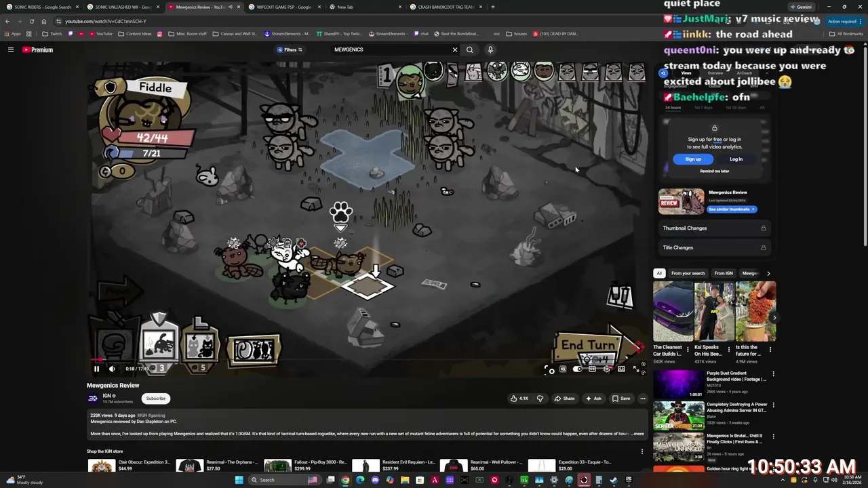Image resolution: width=868 pixels, height=488 pixels.
Task: Switch to CRASH BANDICOOT TAG TEAM tab
Action: [445, 7]
